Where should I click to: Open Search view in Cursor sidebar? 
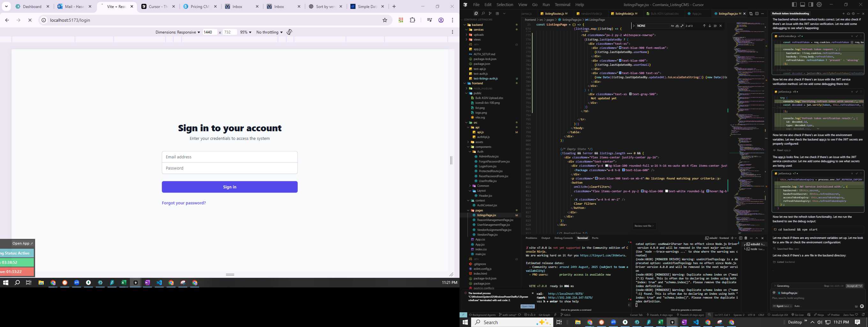click(483, 13)
